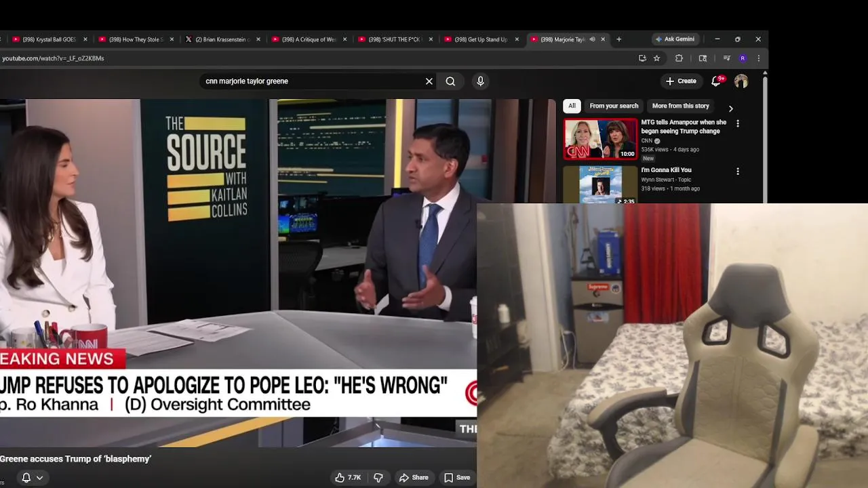
Task: Mute the Marjorie Taylor tab audio icon
Action: pos(592,39)
